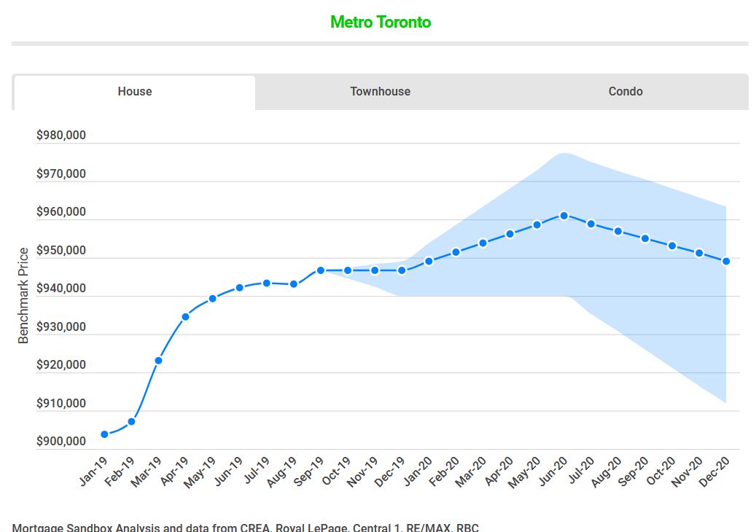The image size is (756, 532).
Task: Select the Aug-20 data point
Action: pos(618,231)
